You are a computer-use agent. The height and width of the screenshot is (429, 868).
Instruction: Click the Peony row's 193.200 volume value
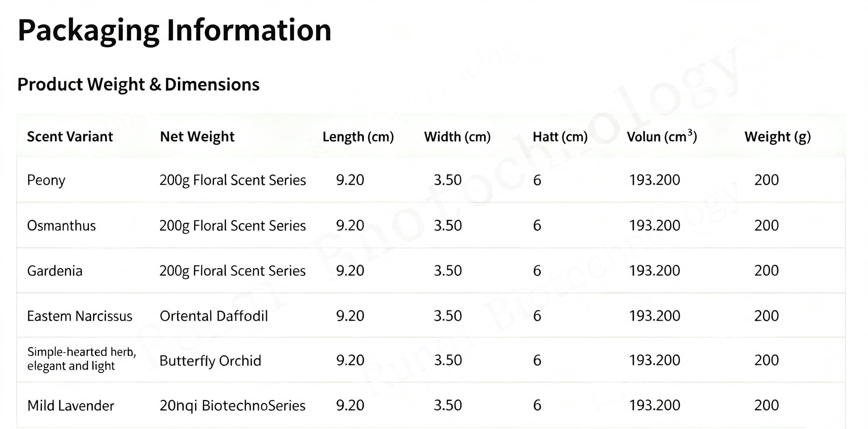coord(655,180)
